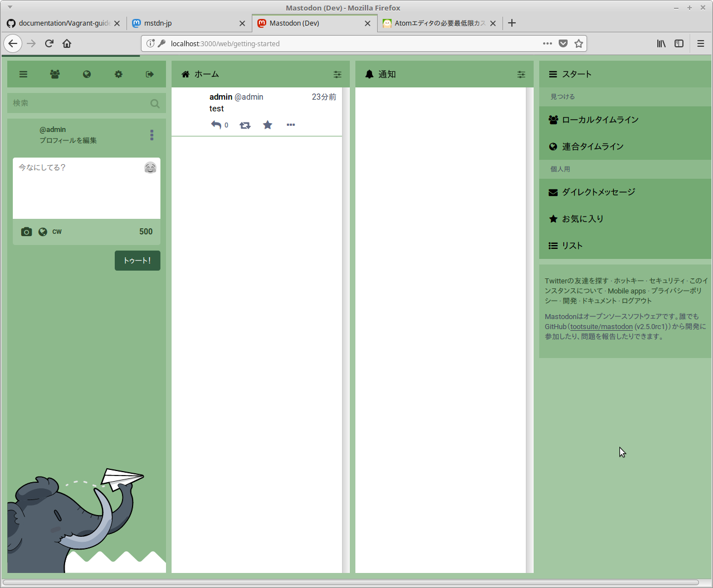Viewport: 713px width, 588px height.
Task: Click the reply icon on admin's test post
Action: coord(216,125)
